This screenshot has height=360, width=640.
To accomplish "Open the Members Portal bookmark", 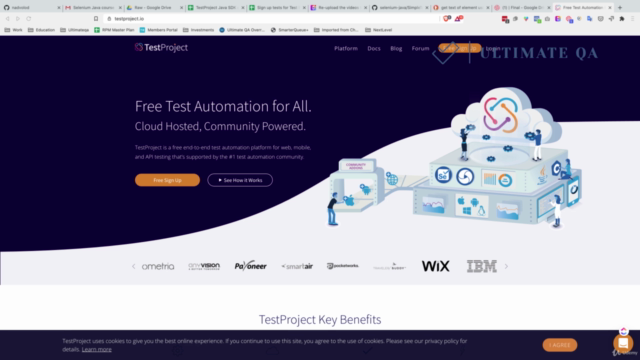I will coord(158,30).
